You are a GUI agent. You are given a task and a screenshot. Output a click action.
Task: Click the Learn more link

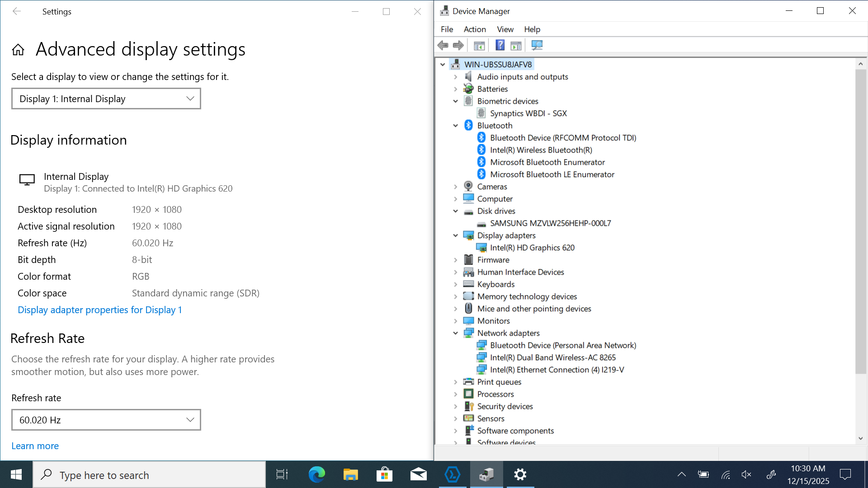35,446
